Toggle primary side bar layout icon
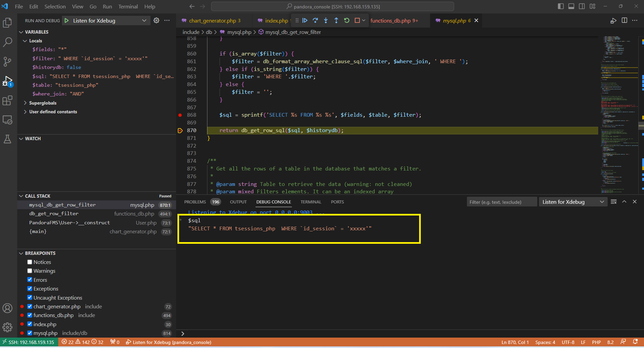This screenshot has height=348, width=644. (561, 6)
